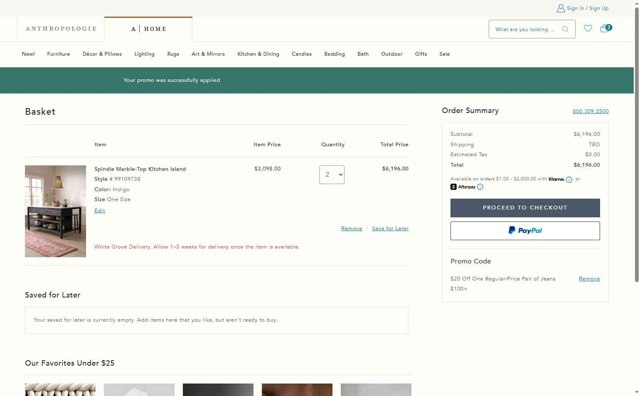Screen dimensions: 640x396
Task: Open the Kitchen & Dining menu
Action: tap(258, 54)
